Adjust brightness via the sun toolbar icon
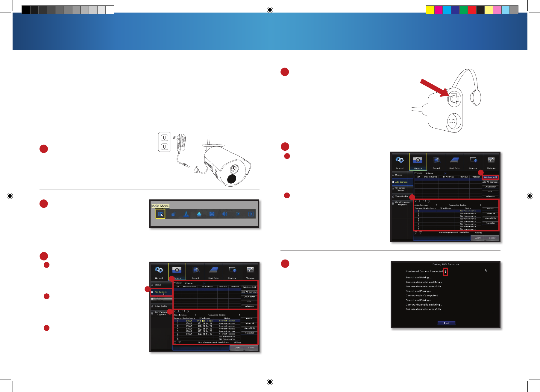The image size is (540, 392). (238, 214)
